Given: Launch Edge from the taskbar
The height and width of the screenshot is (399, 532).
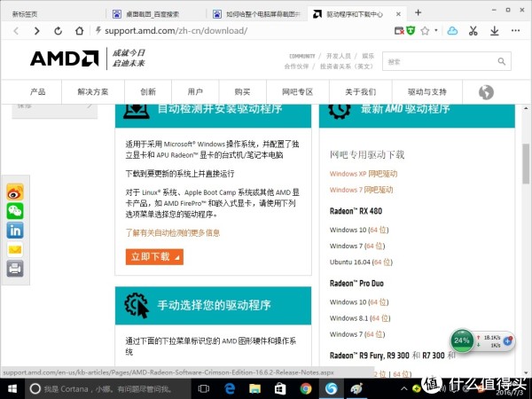Looking at the screenshot, I should [x=230, y=388].
